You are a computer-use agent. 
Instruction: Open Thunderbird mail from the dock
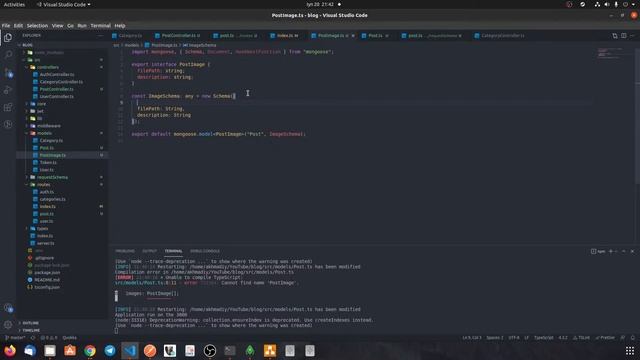pos(30,351)
